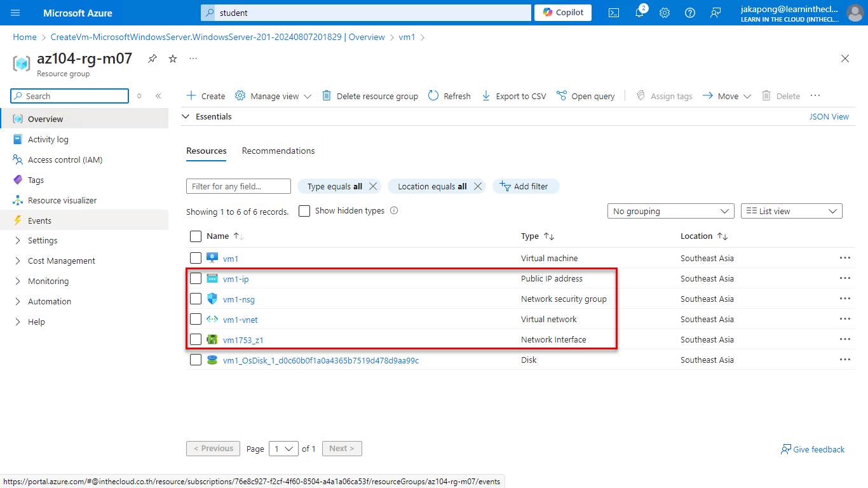Viewport: 868px width, 488px height.
Task: Click the vm1-nsg shield icon
Action: pos(212,299)
